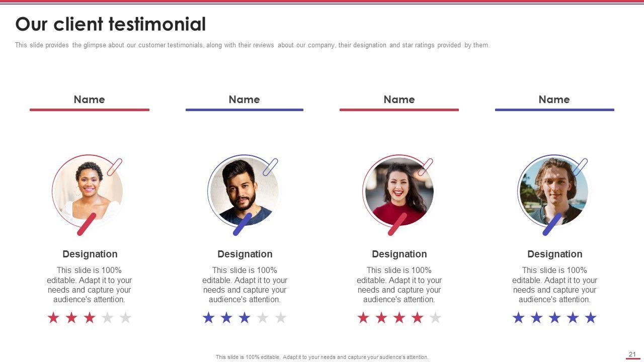Viewport: 644px width, 362px height.
Task: Click the fourth red star in the third testimonial
Action: (418, 318)
